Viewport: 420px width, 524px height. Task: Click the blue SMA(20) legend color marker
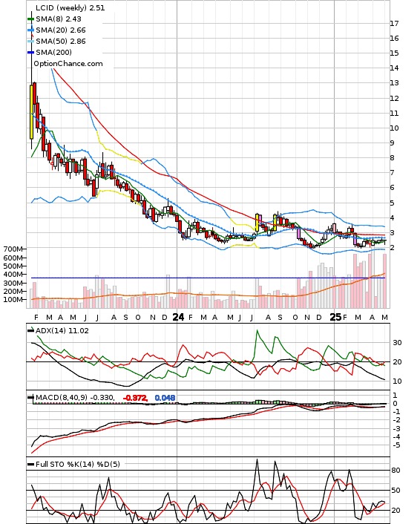(x=30, y=30)
